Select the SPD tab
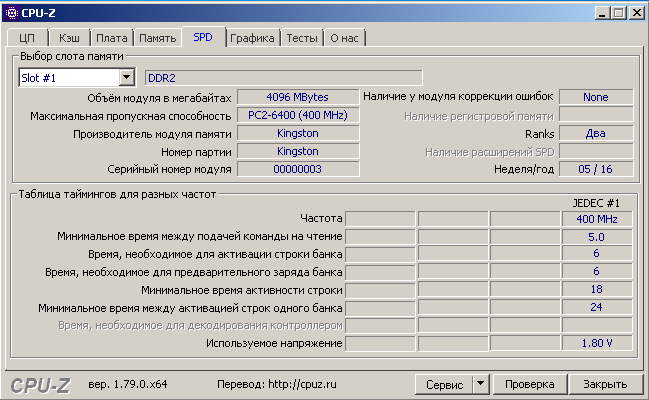Image resolution: width=649 pixels, height=400 pixels. [x=203, y=37]
